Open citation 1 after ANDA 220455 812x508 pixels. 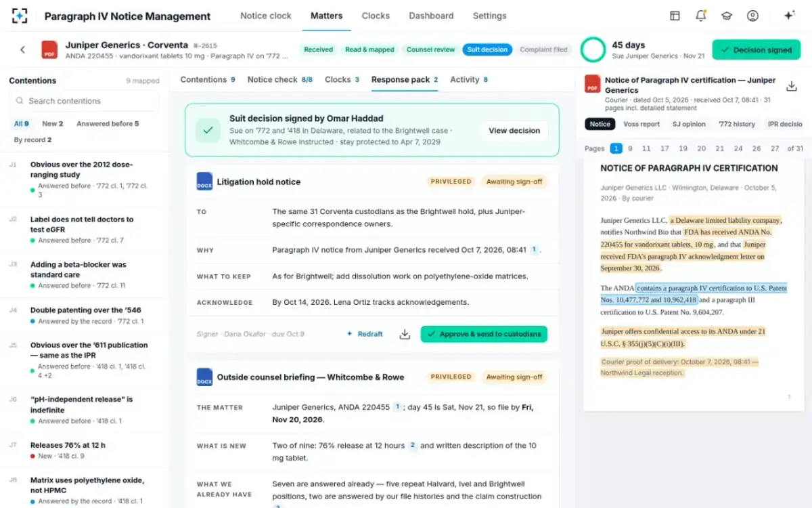398,407
